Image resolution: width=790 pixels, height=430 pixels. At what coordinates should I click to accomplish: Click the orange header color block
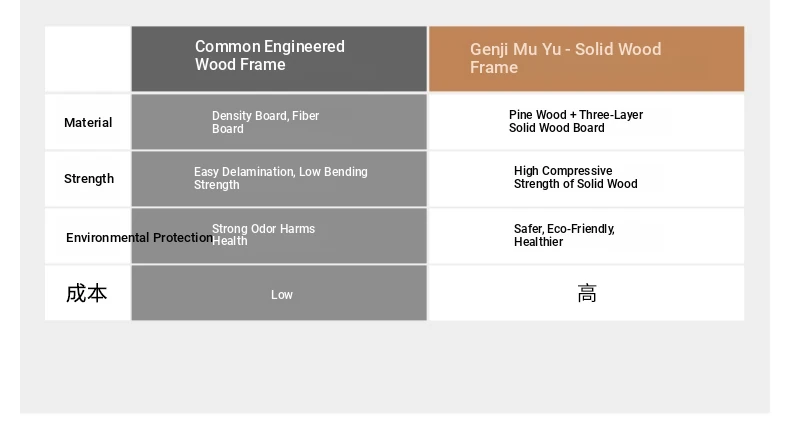coord(586,58)
